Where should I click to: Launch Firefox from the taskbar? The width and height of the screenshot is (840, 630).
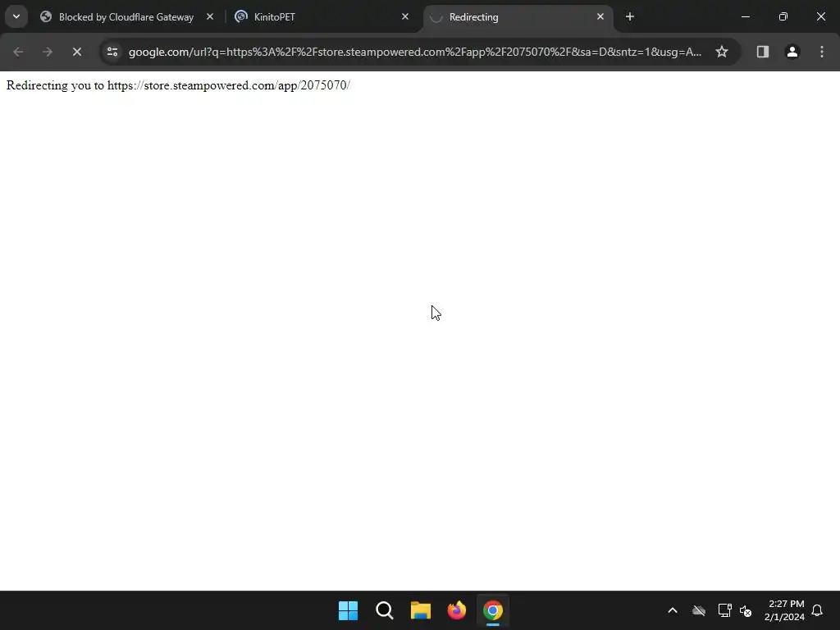point(457,610)
